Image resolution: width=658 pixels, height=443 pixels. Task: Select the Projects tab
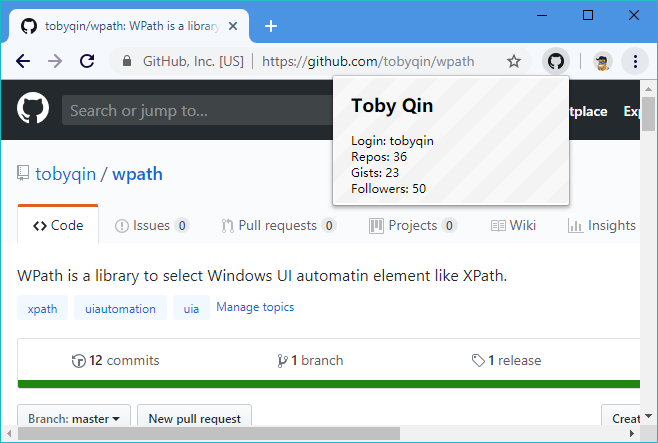point(413,225)
